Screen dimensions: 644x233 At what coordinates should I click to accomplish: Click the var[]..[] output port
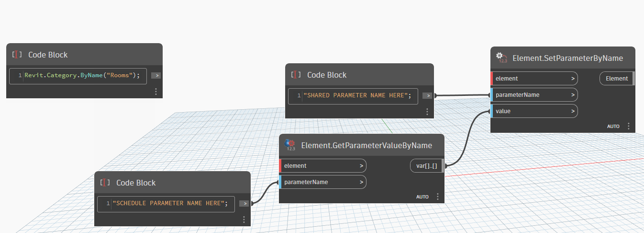(x=427, y=165)
